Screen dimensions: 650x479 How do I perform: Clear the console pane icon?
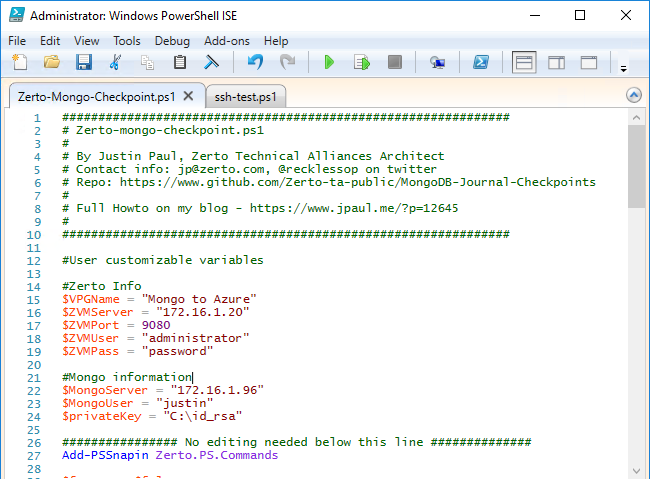(211, 63)
